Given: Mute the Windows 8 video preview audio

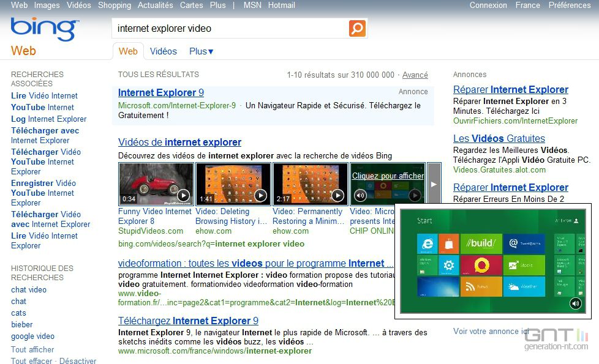Looking at the screenshot, I should 575,303.
